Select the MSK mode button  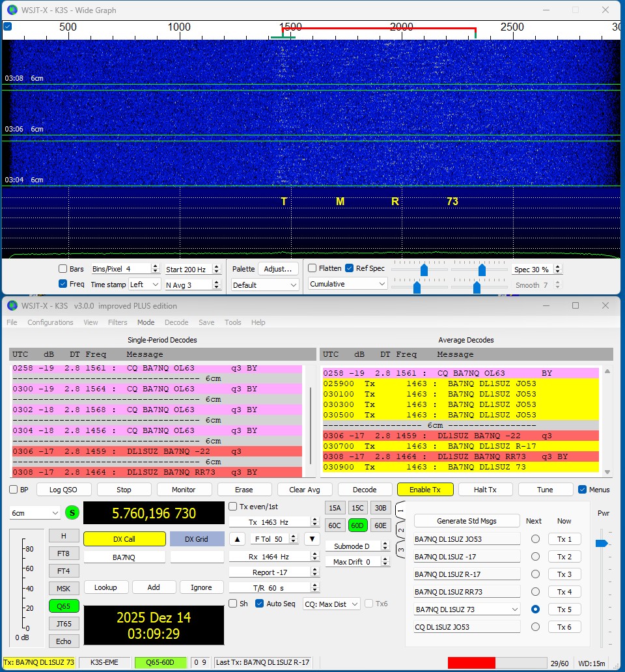coord(63,588)
